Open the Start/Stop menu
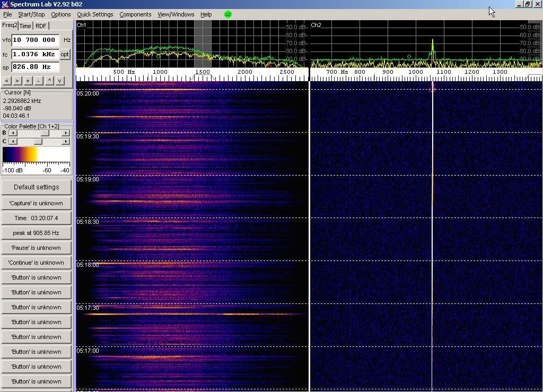The width and height of the screenshot is (543, 392). (x=31, y=14)
